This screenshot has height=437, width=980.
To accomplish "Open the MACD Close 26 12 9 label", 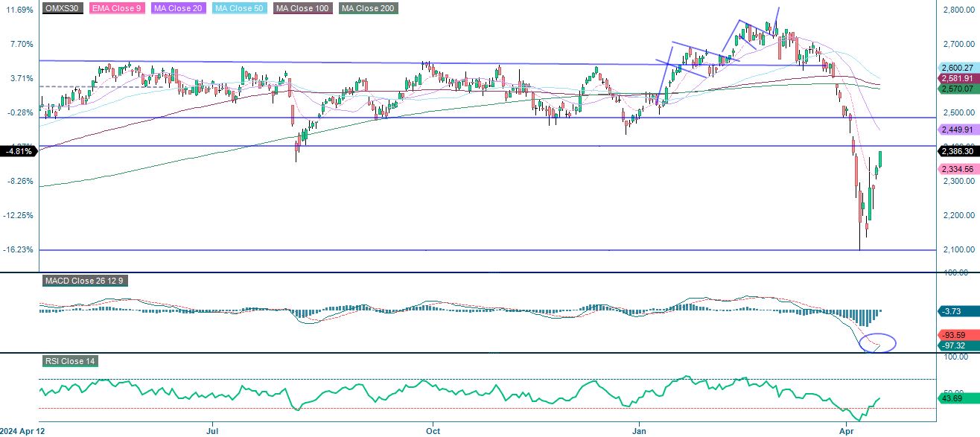I will click(x=84, y=281).
